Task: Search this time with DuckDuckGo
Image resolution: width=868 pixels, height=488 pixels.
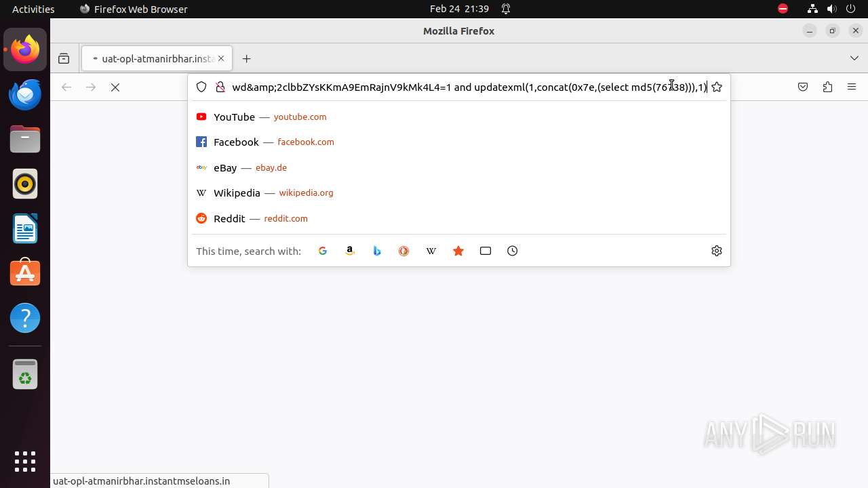Action: (404, 251)
